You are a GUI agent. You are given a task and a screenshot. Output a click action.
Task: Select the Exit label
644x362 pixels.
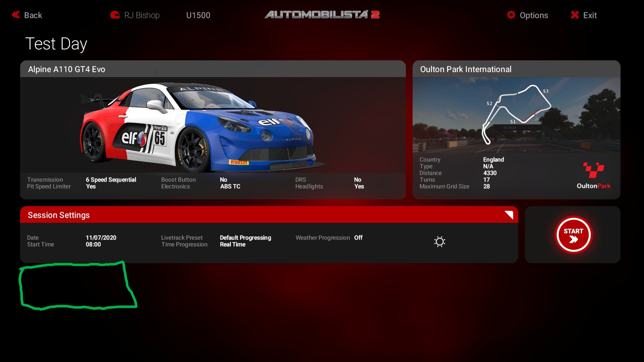[x=590, y=15]
